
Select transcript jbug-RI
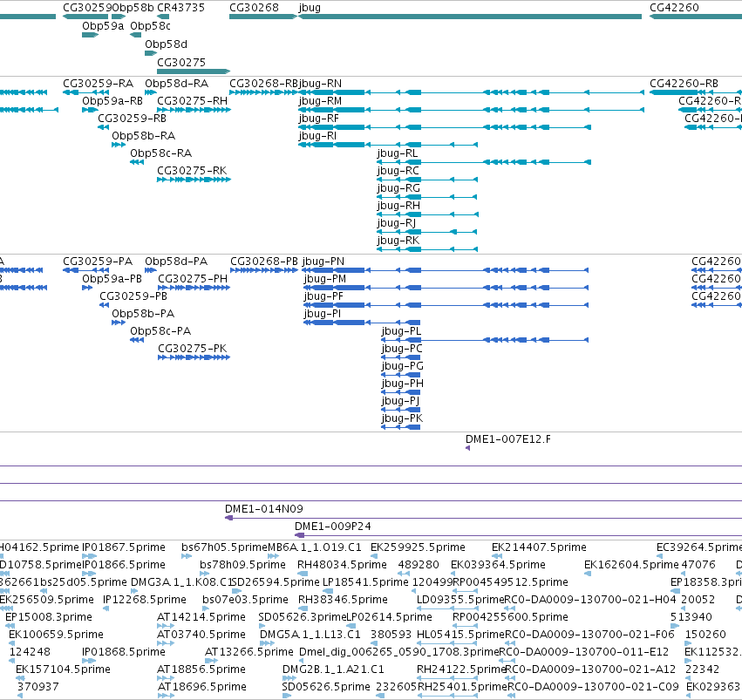[x=317, y=137]
